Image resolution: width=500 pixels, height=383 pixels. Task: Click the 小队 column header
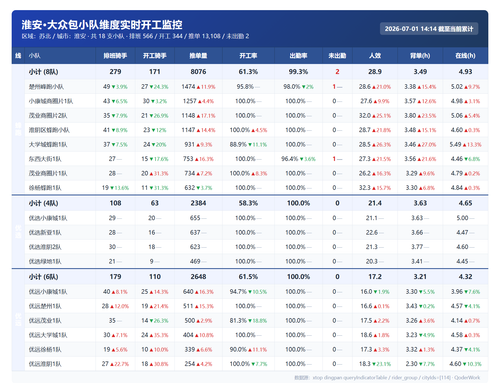click(34, 56)
